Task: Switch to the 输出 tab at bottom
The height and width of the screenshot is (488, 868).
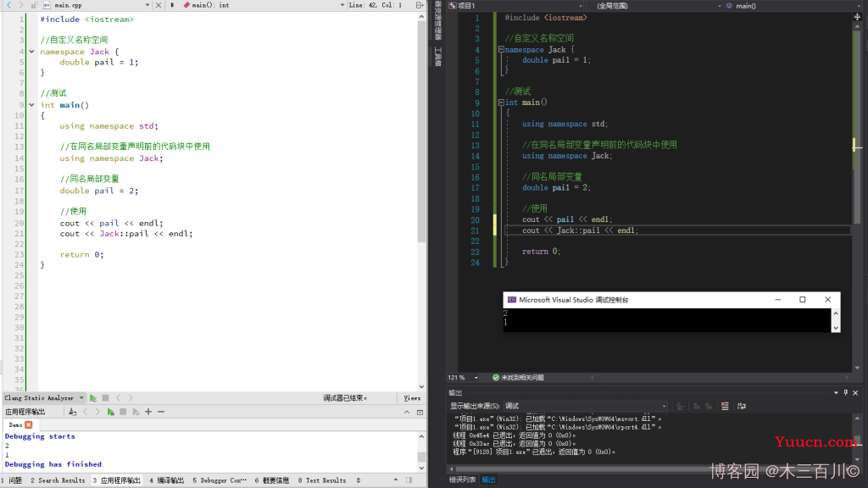Action: tap(489, 480)
